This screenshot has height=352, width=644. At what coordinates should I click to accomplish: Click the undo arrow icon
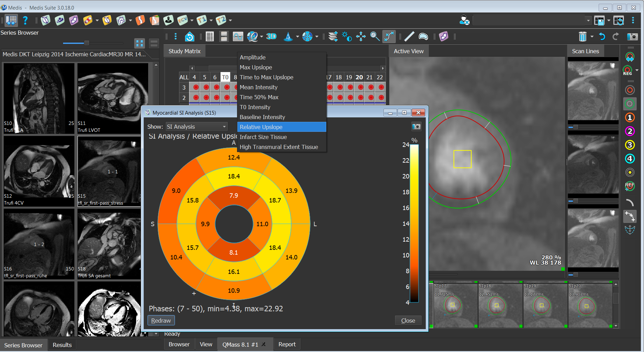click(x=602, y=37)
